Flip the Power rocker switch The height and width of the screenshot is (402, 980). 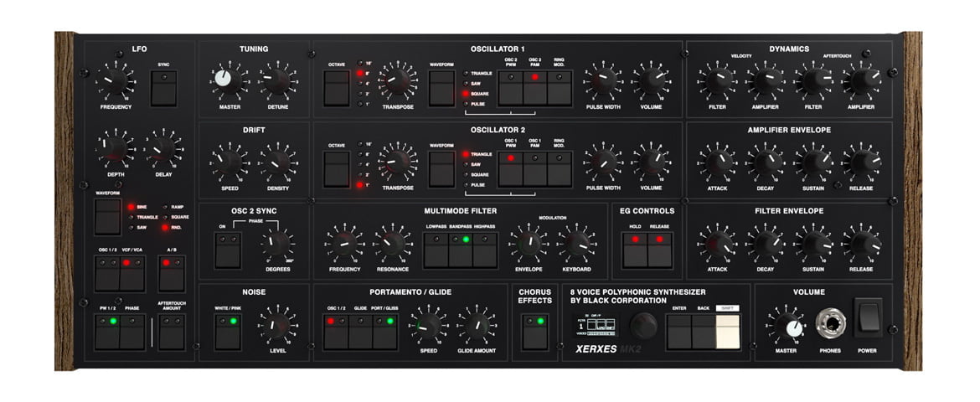click(x=868, y=317)
